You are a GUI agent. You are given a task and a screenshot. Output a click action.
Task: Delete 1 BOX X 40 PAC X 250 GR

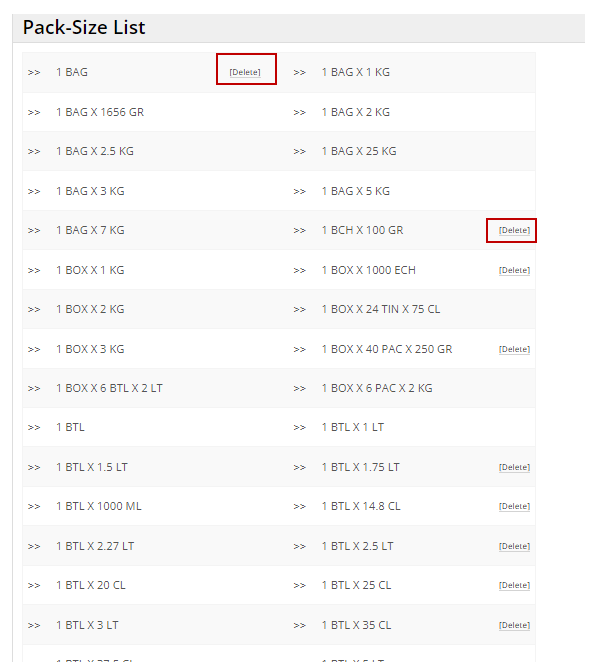coord(514,349)
